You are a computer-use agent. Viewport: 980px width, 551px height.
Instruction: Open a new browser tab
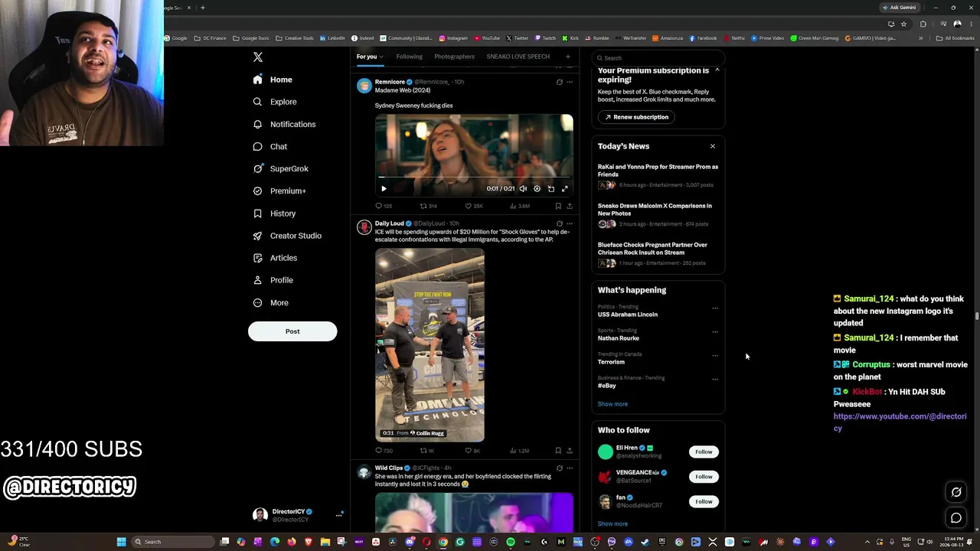point(202,8)
